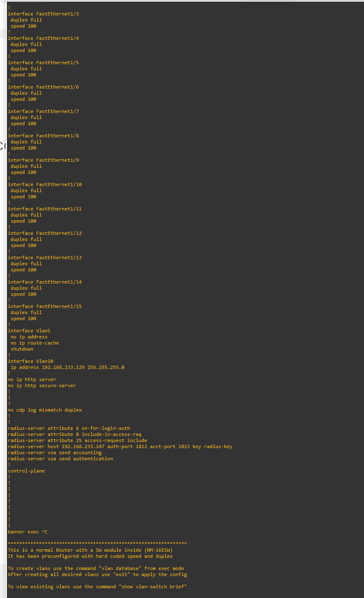Click the 'banner exec ^C' line

point(28,532)
